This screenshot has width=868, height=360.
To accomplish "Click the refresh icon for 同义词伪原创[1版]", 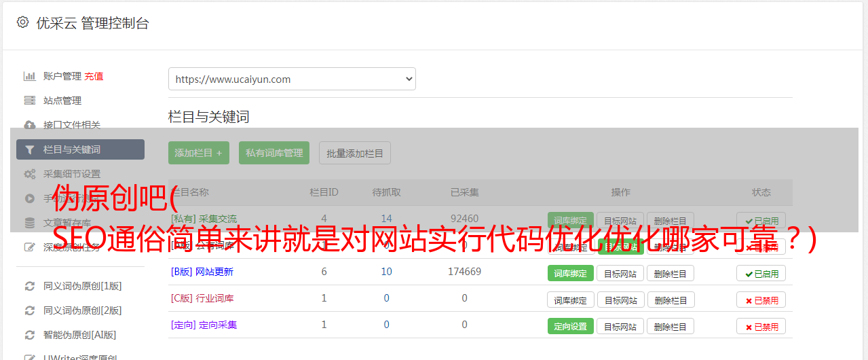I will tap(30, 286).
